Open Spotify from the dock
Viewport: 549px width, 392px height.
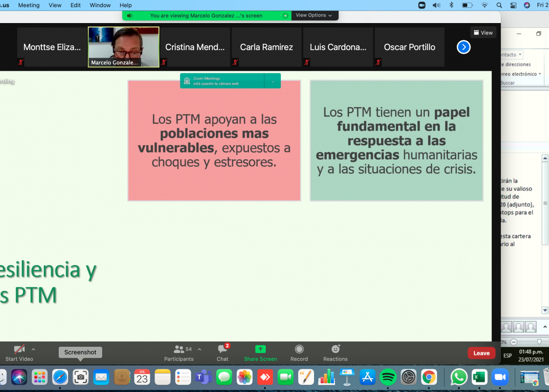click(x=388, y=377)
